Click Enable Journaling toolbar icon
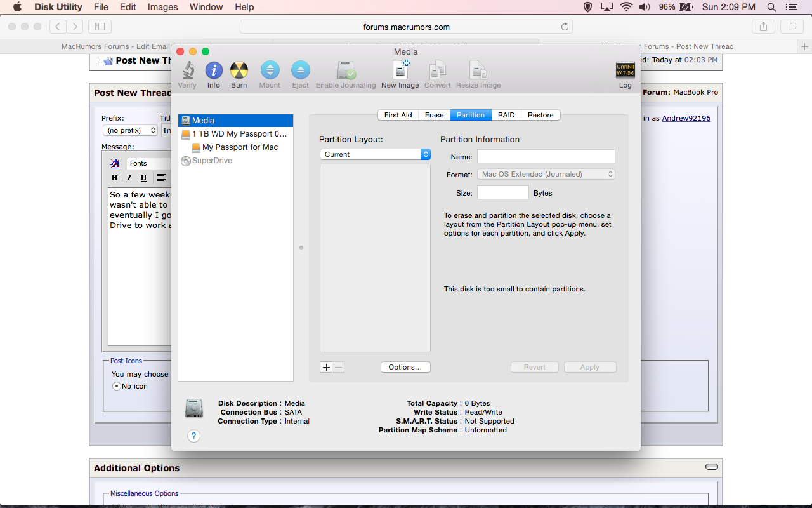 [346, 74]
